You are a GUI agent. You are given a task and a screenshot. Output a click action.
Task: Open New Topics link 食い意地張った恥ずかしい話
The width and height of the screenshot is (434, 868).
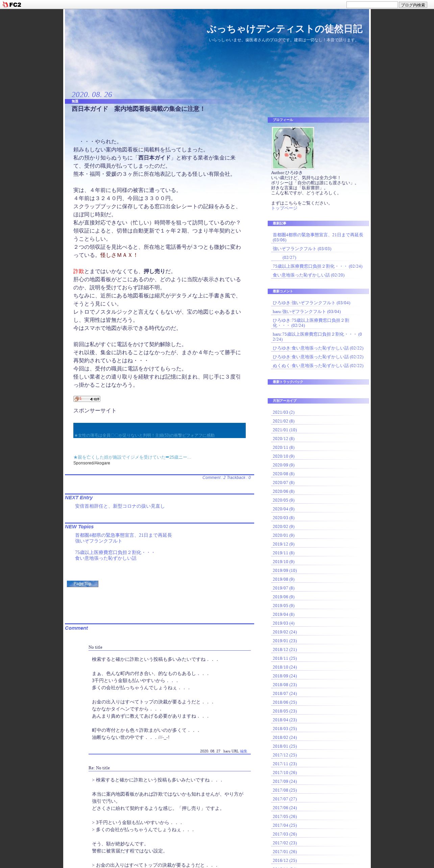pyautogui.click(x=106, y=558)
